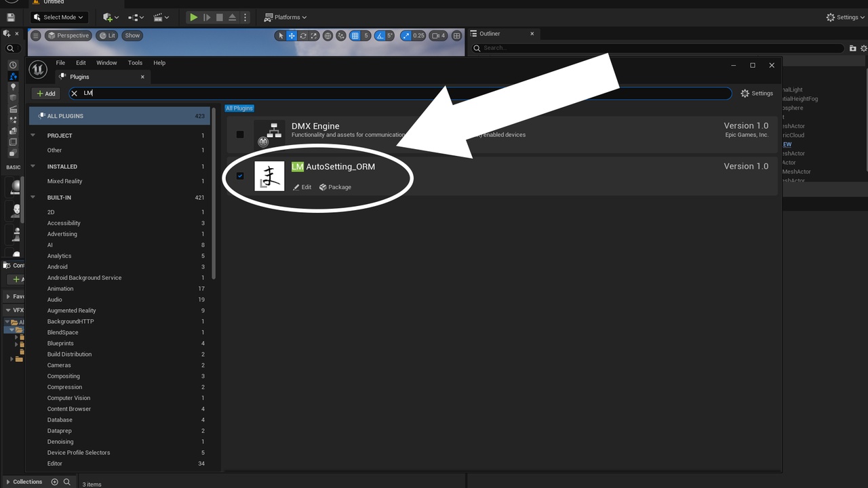Activate the select arrow tool in the viewport
The image size is (868, 488).
[281, 36]
